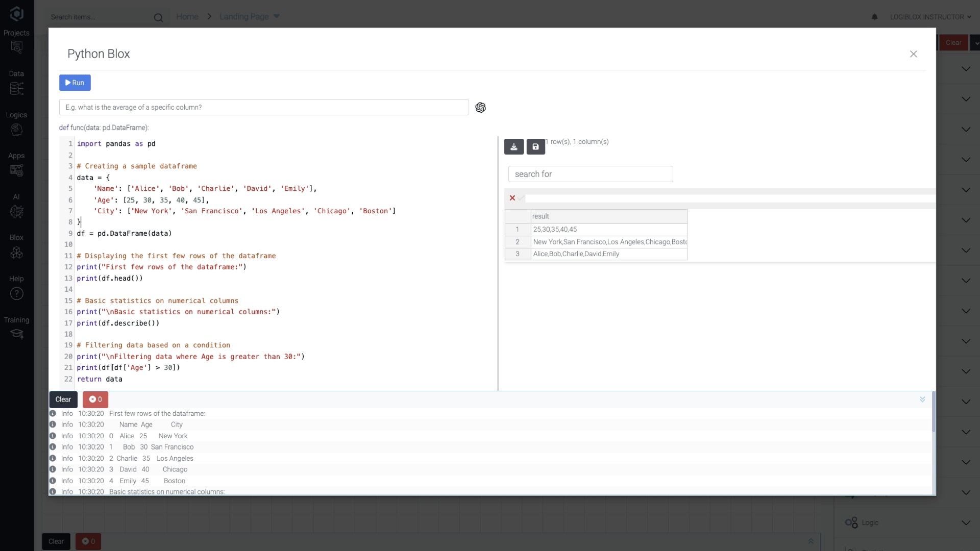This screenshot has height=551, width=980.
Task: Click the save results icon
Action: pyautogui.click(x=535, y=147)
